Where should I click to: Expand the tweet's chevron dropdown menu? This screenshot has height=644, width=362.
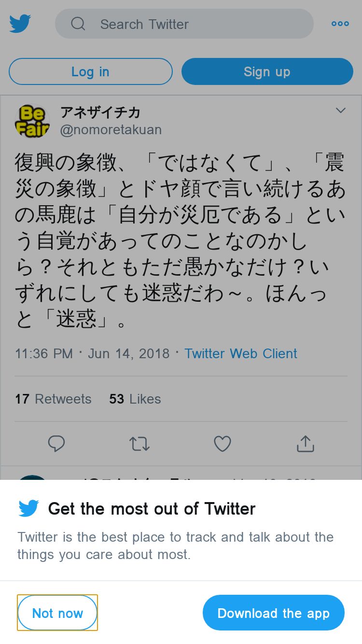tap(341, 111)
